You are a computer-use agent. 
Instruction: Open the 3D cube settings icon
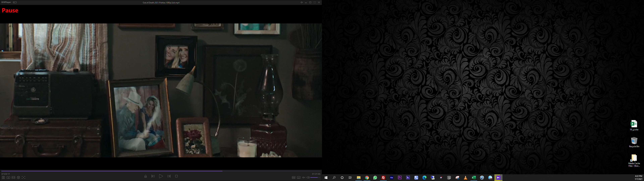tap(18, 177)
